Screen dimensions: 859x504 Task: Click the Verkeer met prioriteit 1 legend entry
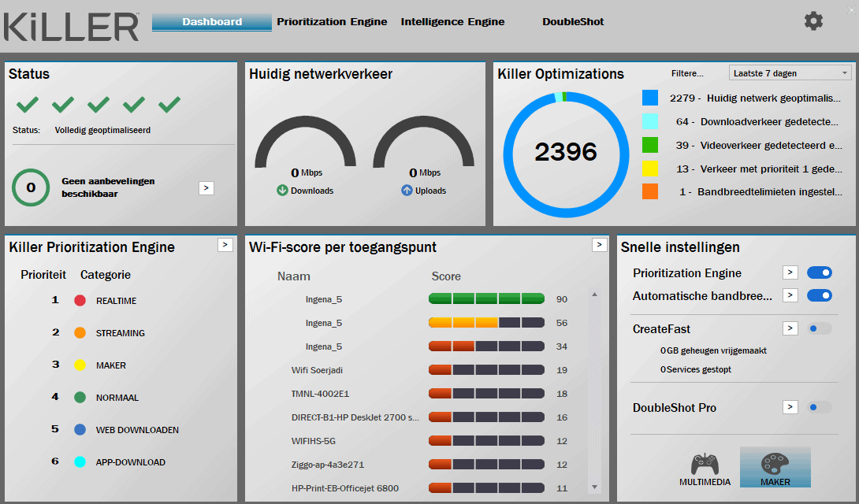pos(759,169)
